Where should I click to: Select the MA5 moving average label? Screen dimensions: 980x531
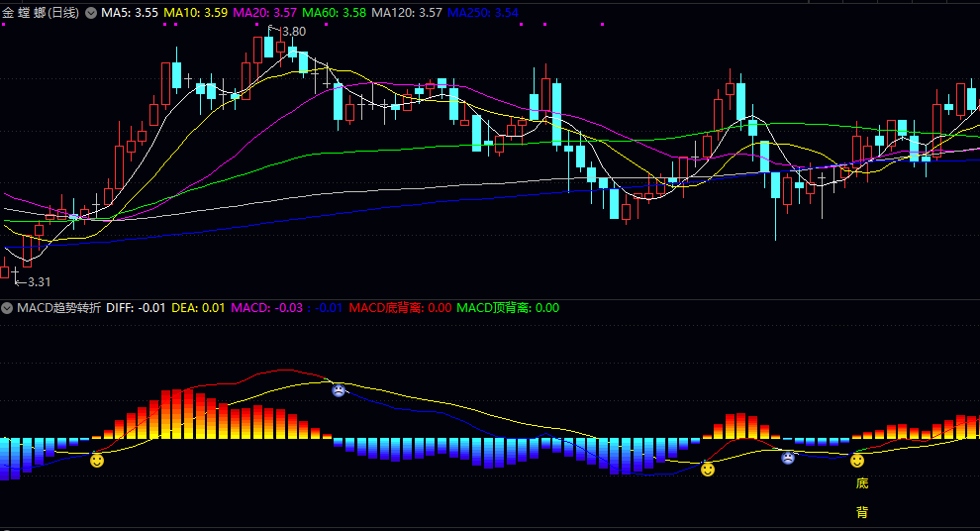tap(130, 13)
